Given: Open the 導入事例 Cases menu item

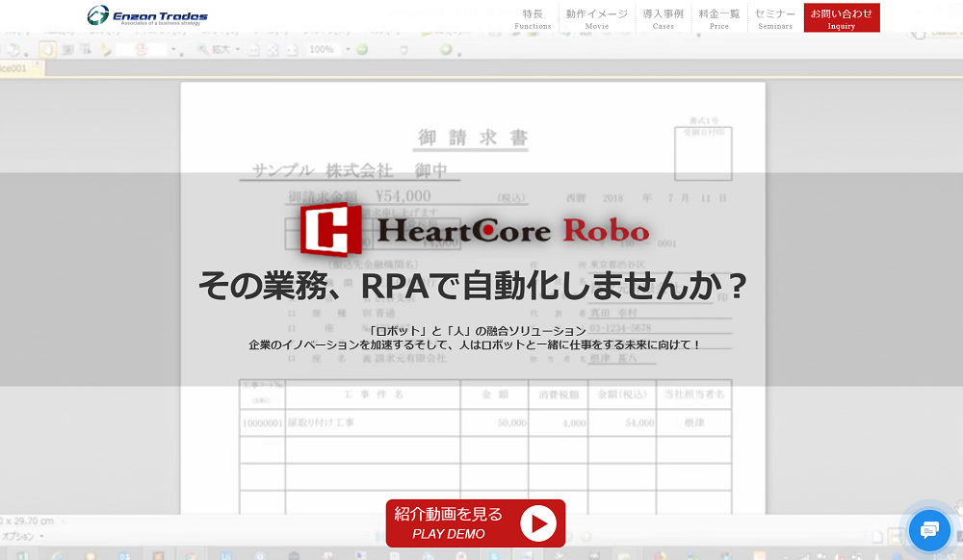Looking at the screenshot, I should 663,18.
